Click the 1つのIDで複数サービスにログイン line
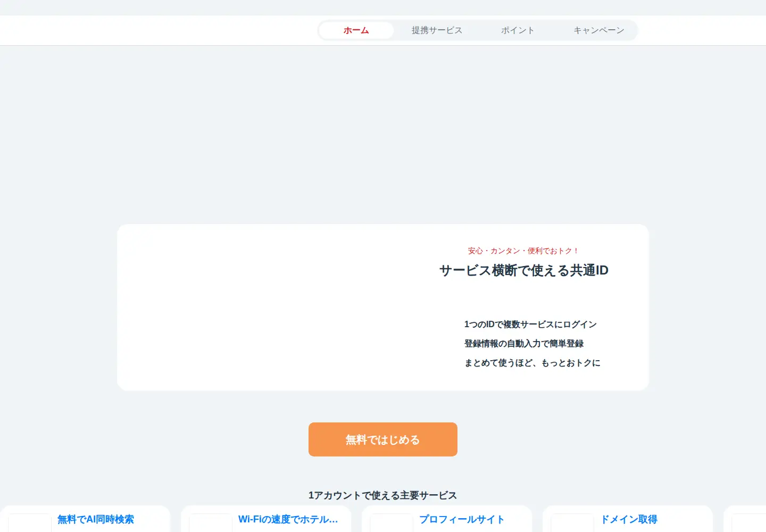The height and width of the screenshot is (532, 766). [x=530, y=324]
